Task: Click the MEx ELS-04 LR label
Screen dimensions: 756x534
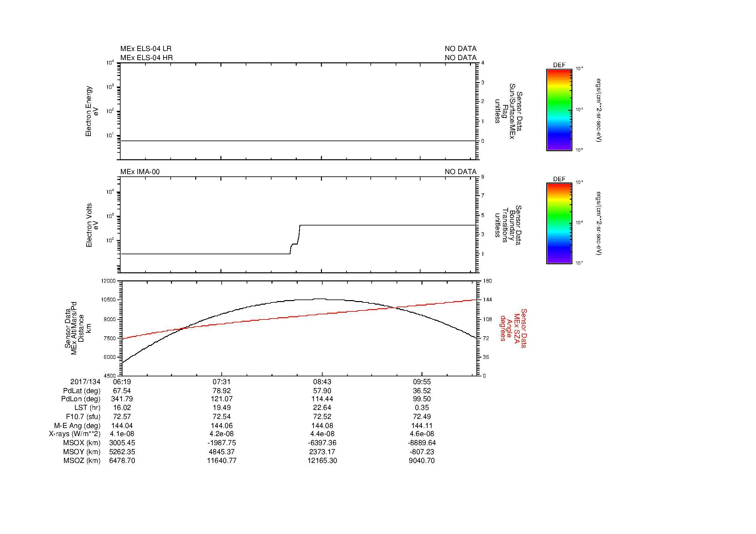Action: [145, 49]
